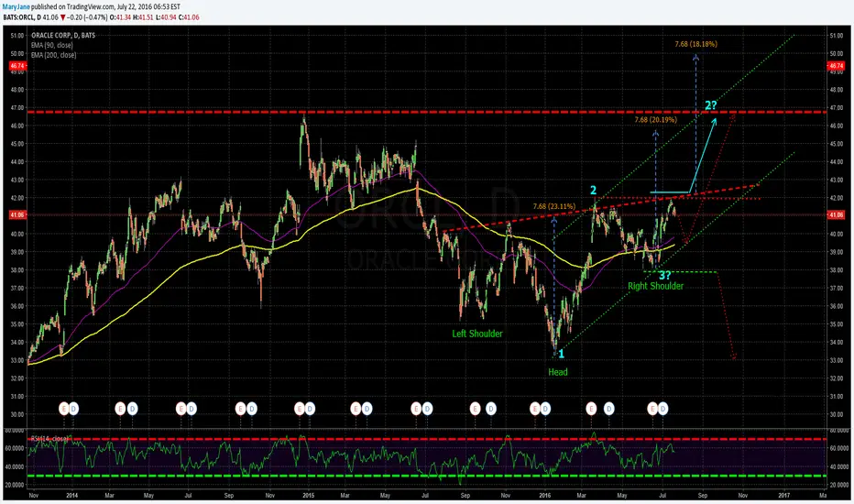Click the October 2014 dividend D marker

(252, 408)
